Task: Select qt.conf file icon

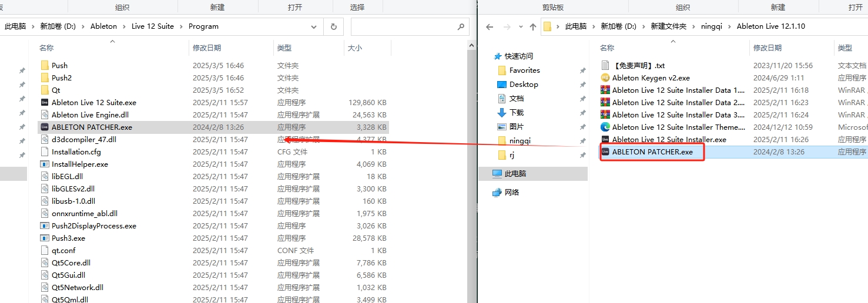Action: 45,250
